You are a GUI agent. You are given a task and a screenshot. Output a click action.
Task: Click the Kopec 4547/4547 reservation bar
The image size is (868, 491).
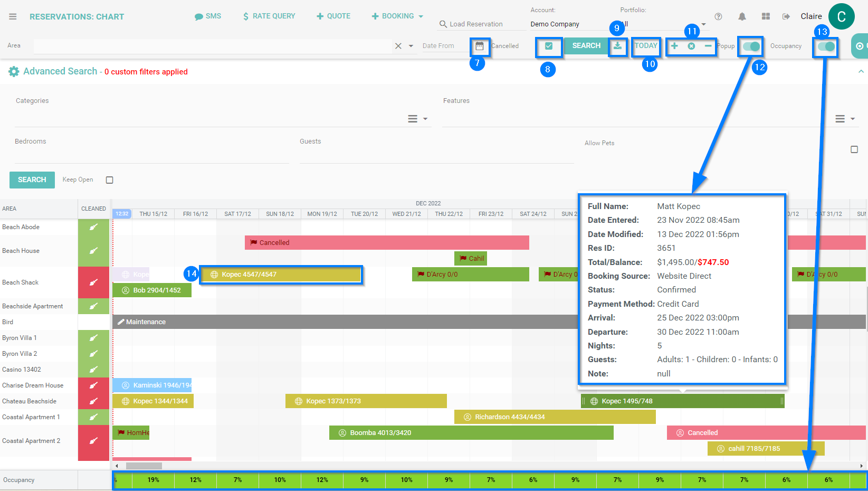[x=281, y=275]
